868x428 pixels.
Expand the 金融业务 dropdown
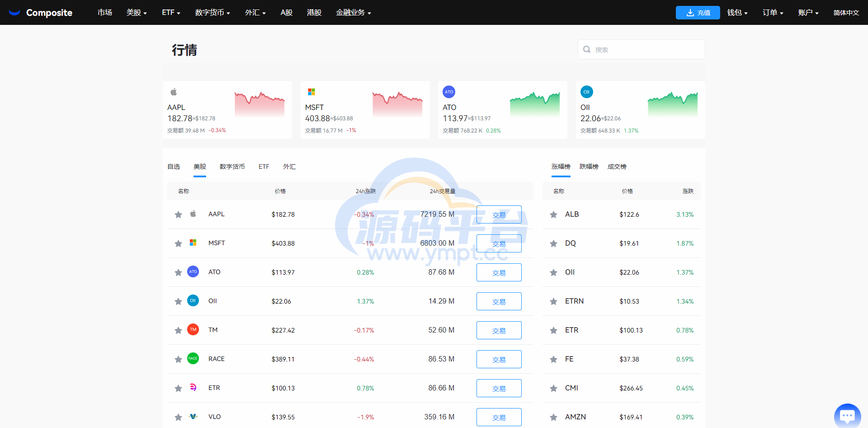point(354,13)
